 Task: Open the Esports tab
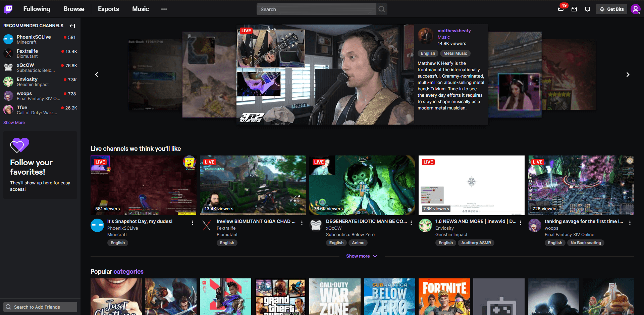(x=108, y=9)
